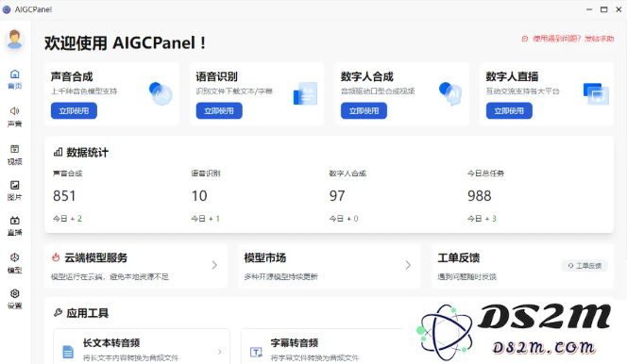The height and width of the screenshot is (364, 627).
Task: Click the 工单反馈 card title
Action: click(459, 257)
